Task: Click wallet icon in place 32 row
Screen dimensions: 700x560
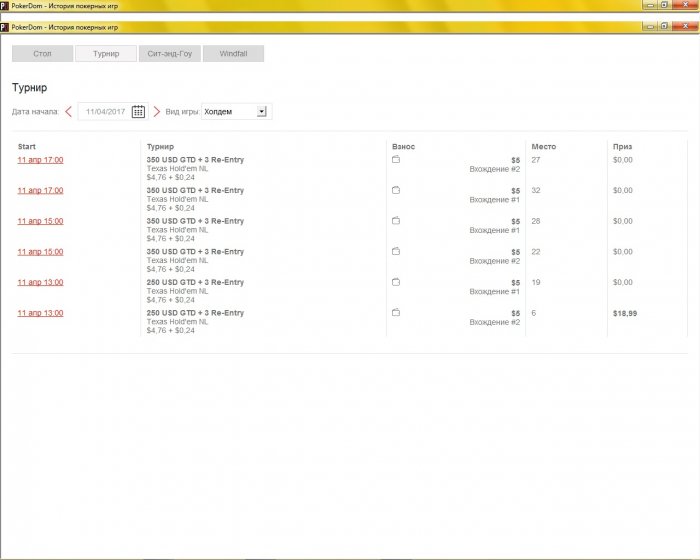Action: pyautogui.click(x=396, y=190)
